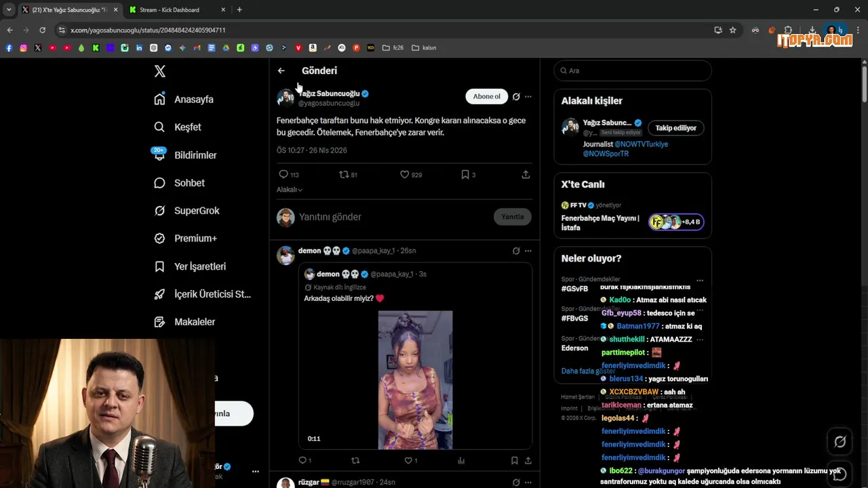Share the main post
The image size is (868, 488).
pos(526,175)
